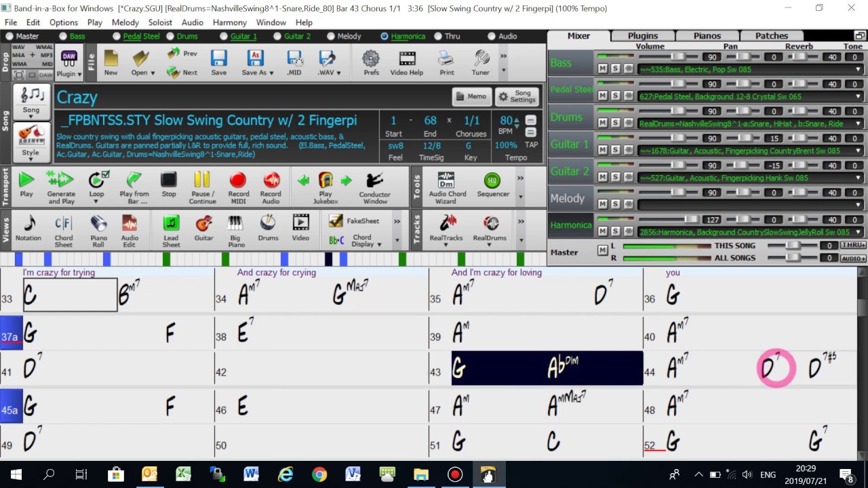Open Guitar fretboard window
This screenshot has height=488, width=868.
(x=203, y=228)
